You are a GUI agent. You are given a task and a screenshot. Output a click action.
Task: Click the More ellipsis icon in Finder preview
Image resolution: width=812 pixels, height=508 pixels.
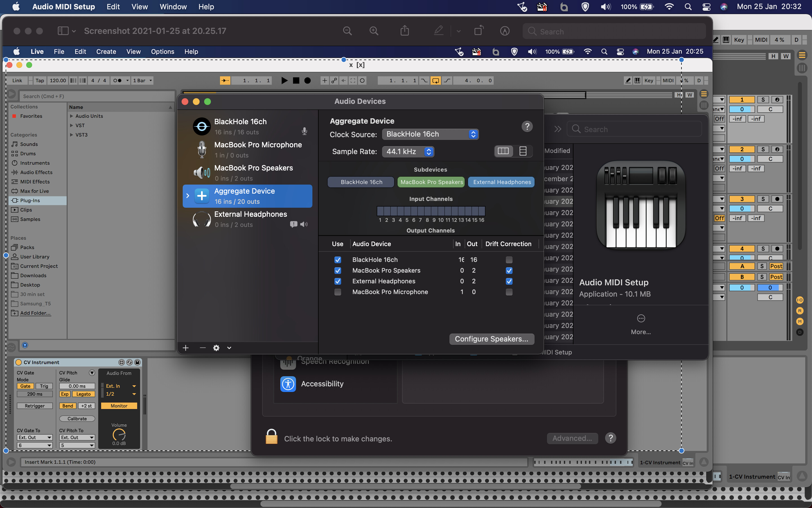pos(641,318)
